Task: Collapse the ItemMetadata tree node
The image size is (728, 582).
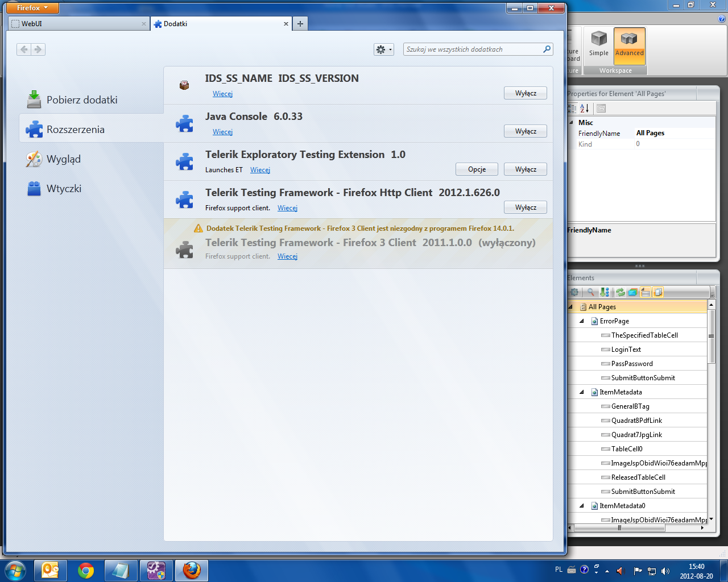Action: pyautogui.click(x=582, y=392)
